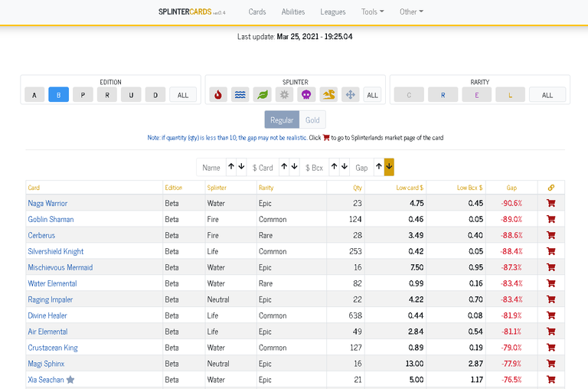The image size is (588, 389).
Task: Open Naga Warrior card link
Action: pos(47,203)
